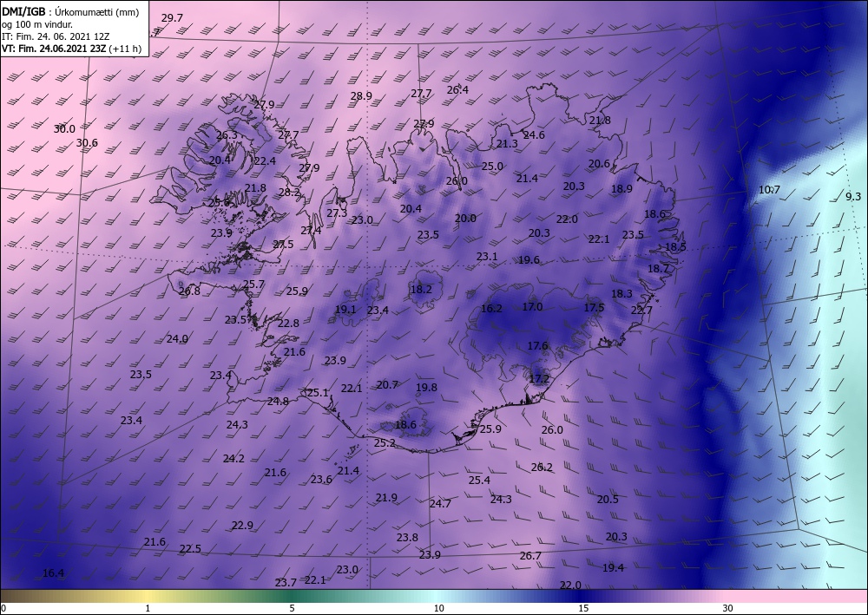Select the 21.3 value on the north coast
Screen dimensions: 868x615
pyautogui.click(x=507, y=144)
